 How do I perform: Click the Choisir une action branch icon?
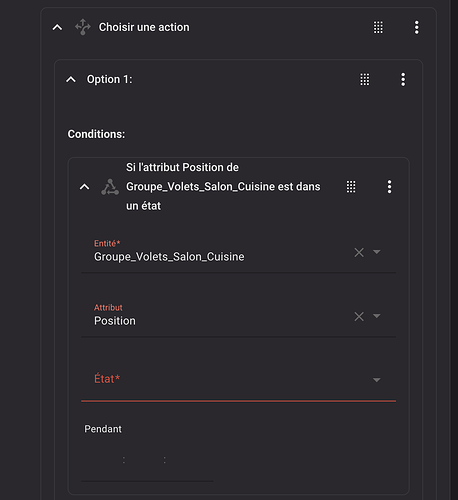point(83,27)
